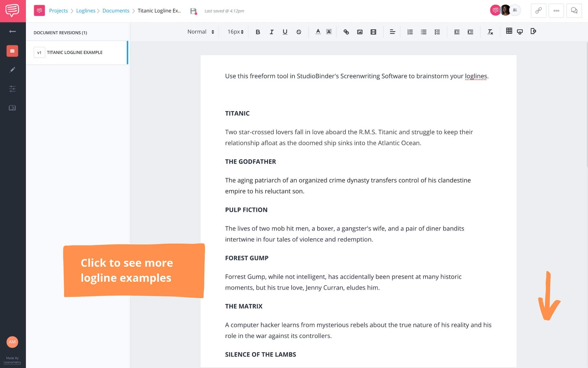Toggle the text highlight color swatch
This screenshot has width=588, height=368.
pyautogui.click(x=329, y=31)
